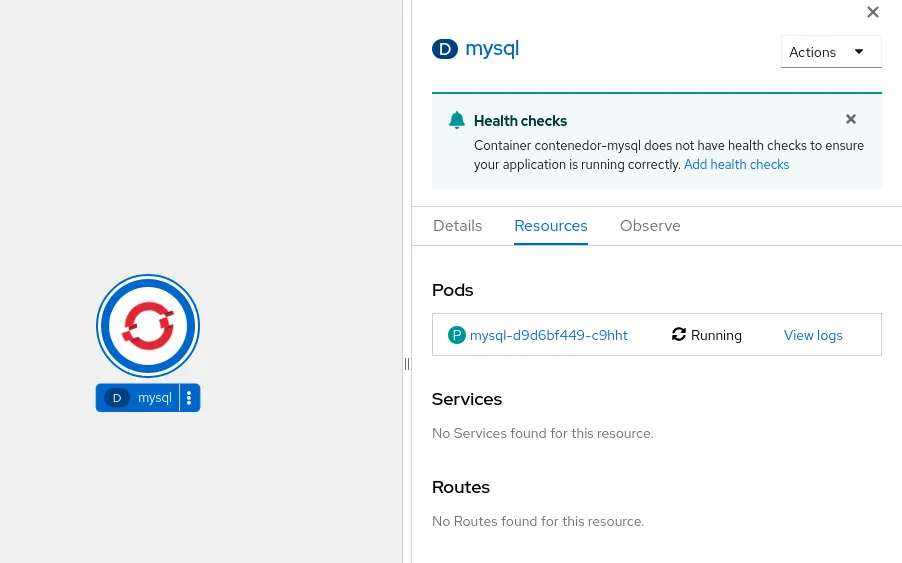Click the D badge beside mysql title
The image size is (902, 563).
point(444,49)
